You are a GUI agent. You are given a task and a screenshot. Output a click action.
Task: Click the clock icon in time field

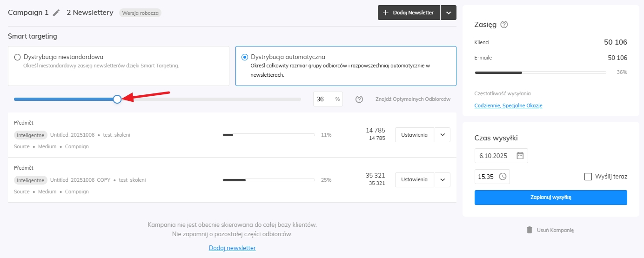point(503,177)
